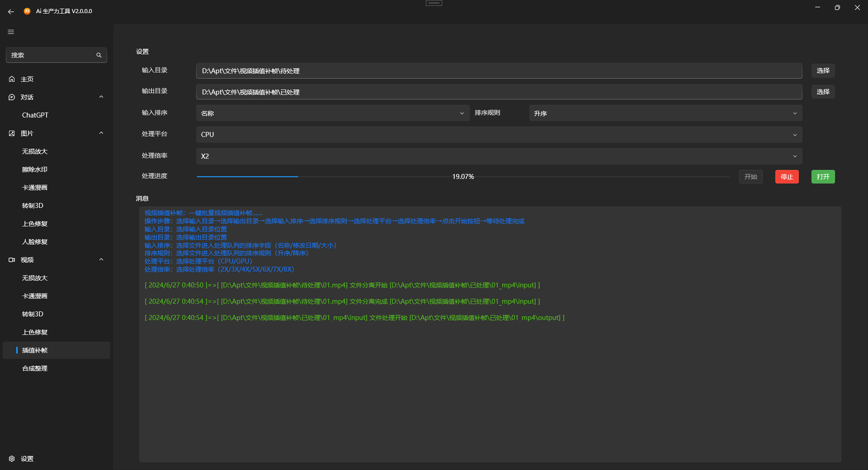Collapse the 视频 section chevron
This screenshot has width=868, height=470.
(101, 259)
